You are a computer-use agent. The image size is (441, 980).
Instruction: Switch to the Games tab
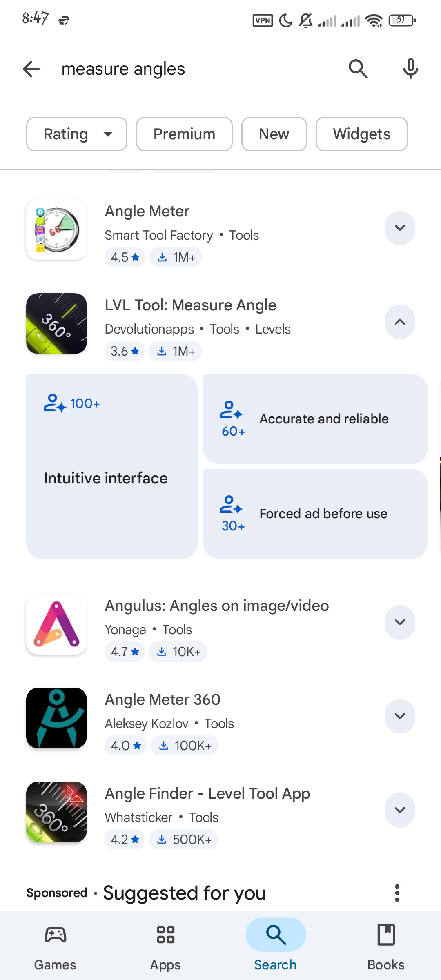click(x=55, y=947)
